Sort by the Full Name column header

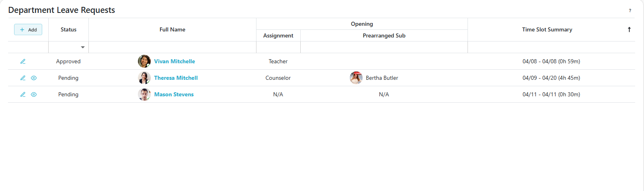[x=172, y=29]
